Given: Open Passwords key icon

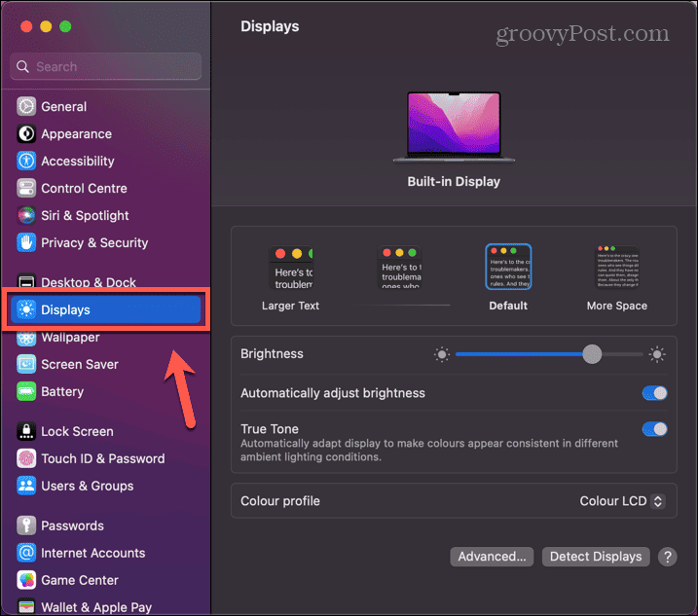Looking at the screenshot, I should [26, 525].
